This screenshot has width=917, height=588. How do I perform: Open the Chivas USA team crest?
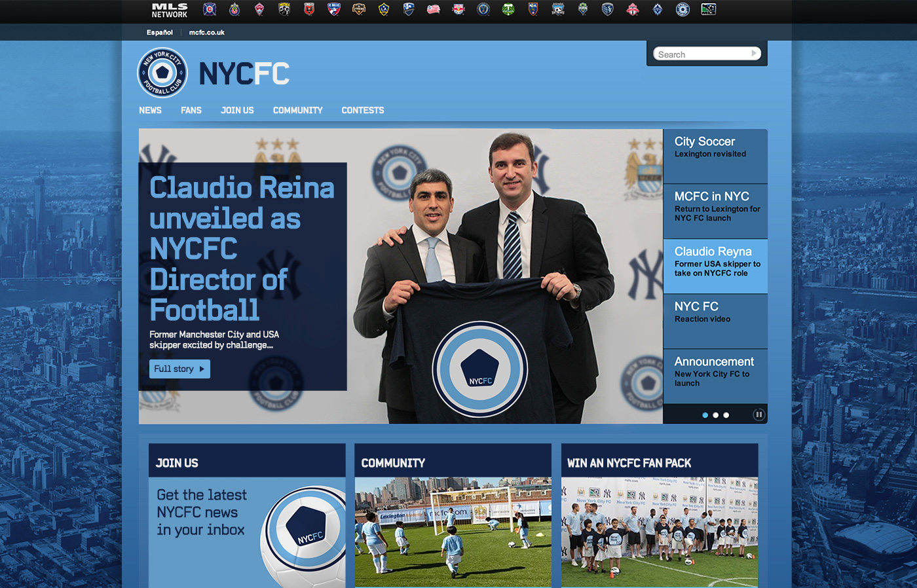tap(234, 9)
